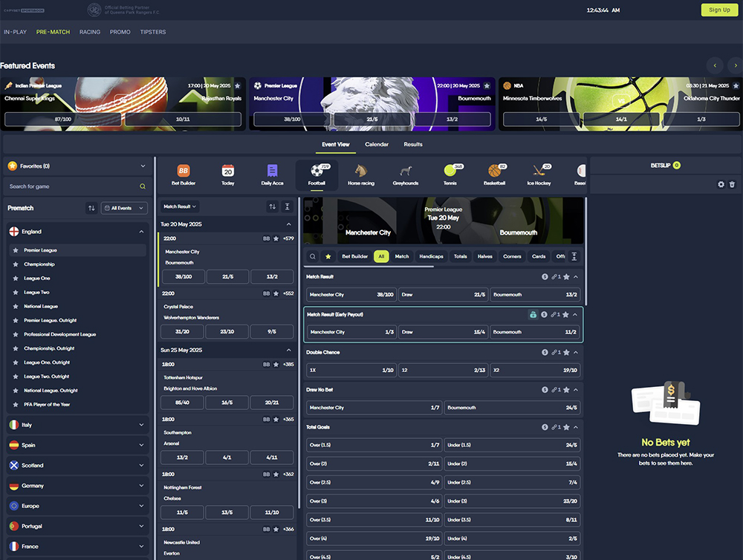
Task: Show favourite markets star filter
Action: tap(328, 256)
